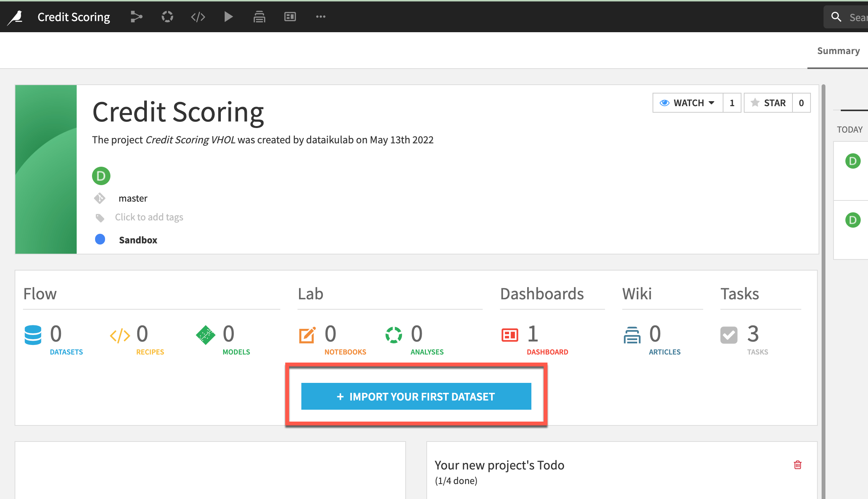
Task: Open the three-dots more menu in navbar
Action: tap(321, 17)
